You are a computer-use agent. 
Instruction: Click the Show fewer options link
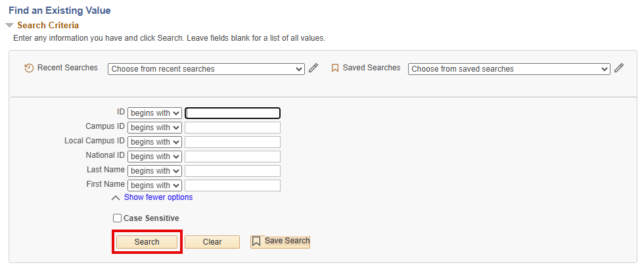158,197
